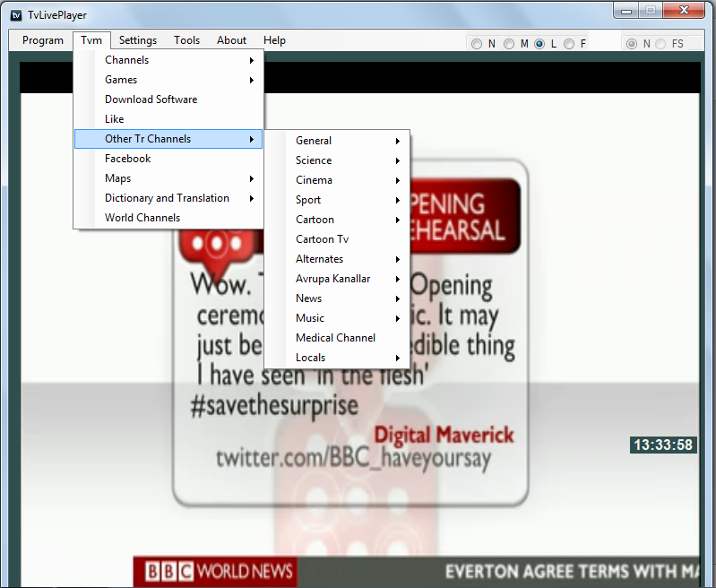716x588 pixels.
Task: Expand Dictionary and Translation submenu
Action: tap(168, 198)
